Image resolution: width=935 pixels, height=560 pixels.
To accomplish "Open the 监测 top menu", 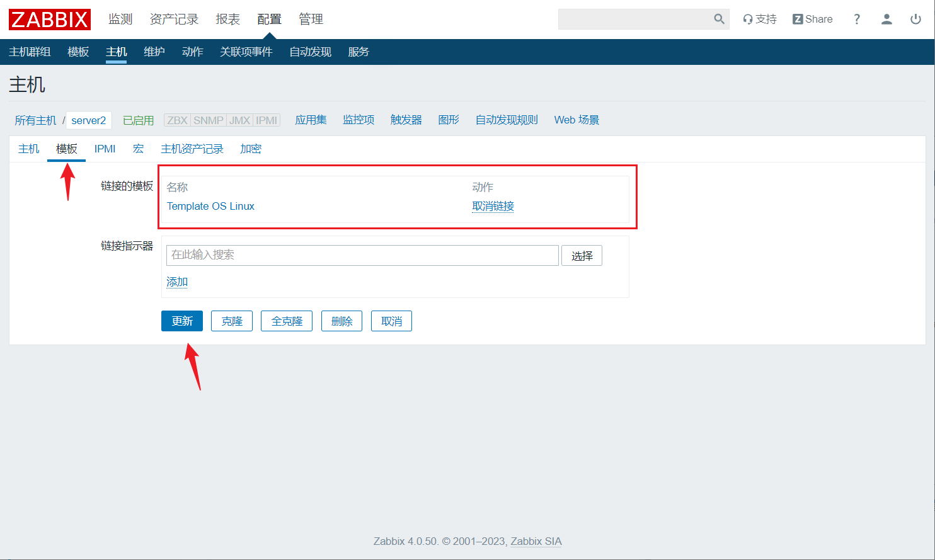I will point(120,19).
